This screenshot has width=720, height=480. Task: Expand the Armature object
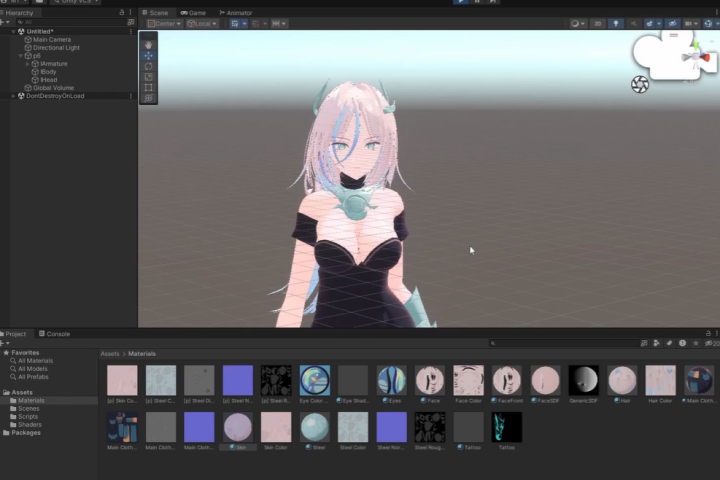pyautogui.click(x=28, y=64)
